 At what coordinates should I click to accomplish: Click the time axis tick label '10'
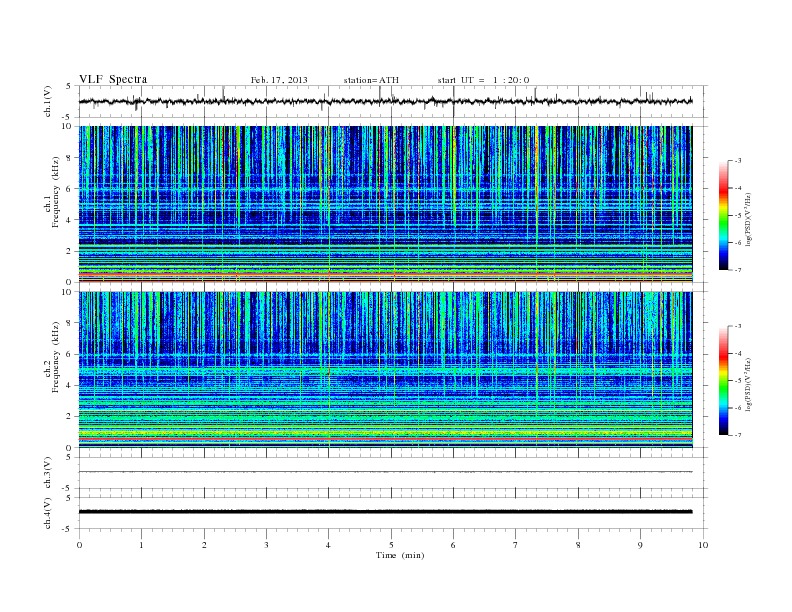tap(703, 545)
